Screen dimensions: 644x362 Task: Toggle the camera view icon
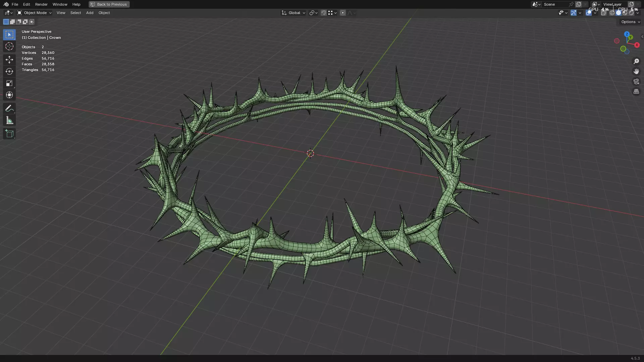click(x=636, y=81)
